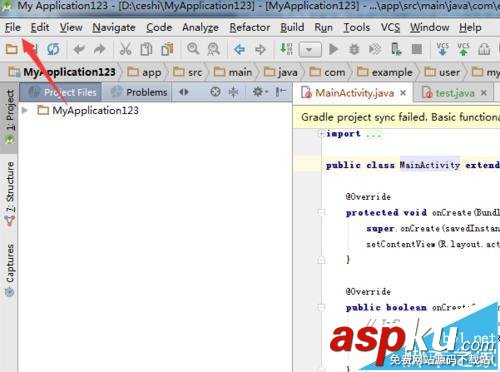
Task: Click the Project Structure icon
Action: (484, 49)
